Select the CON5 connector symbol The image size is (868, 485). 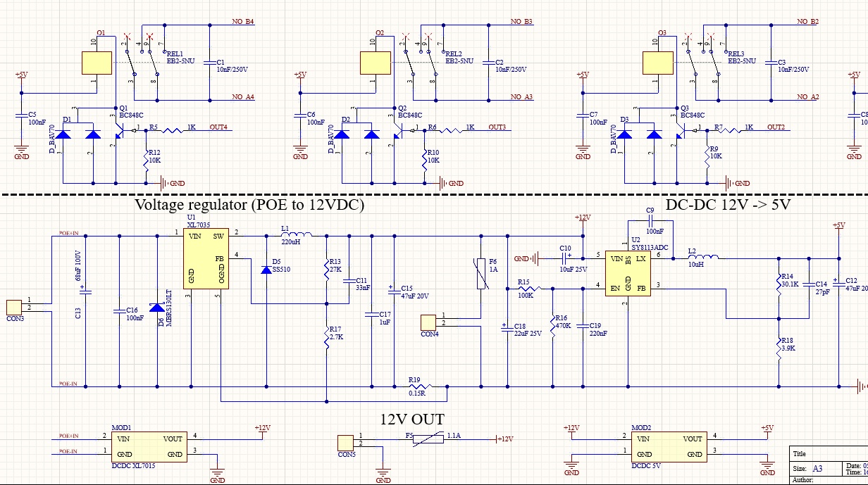coord(346,443)
